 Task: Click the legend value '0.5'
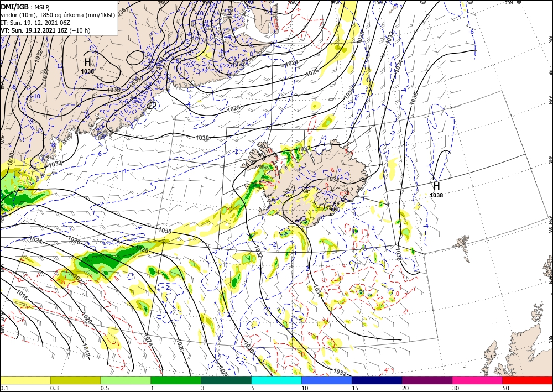[105, 388]
